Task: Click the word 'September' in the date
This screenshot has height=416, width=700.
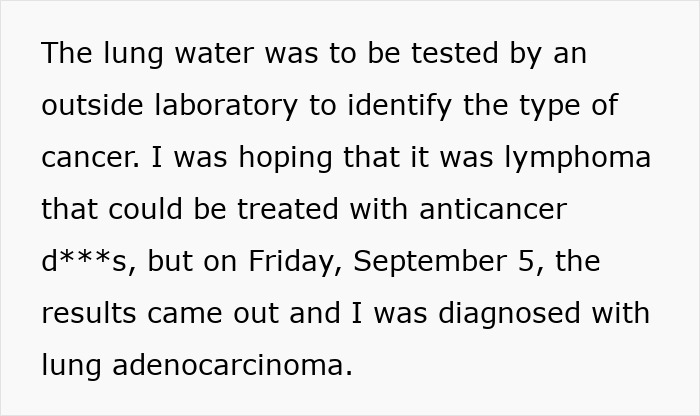Action: [430, 262]
